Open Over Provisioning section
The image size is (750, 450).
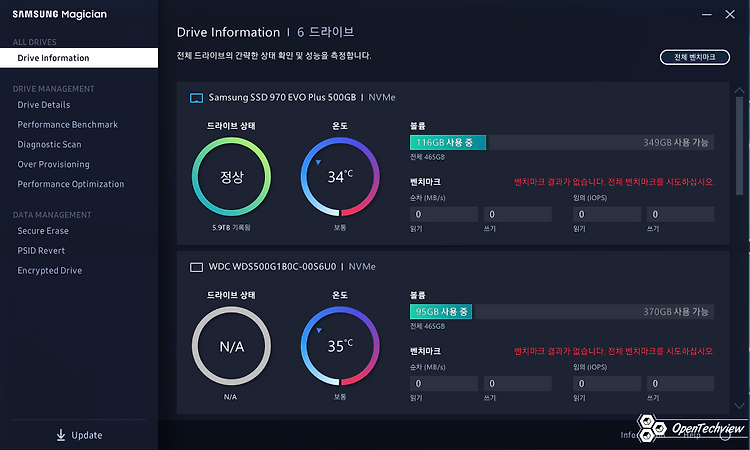click(53, 164)
